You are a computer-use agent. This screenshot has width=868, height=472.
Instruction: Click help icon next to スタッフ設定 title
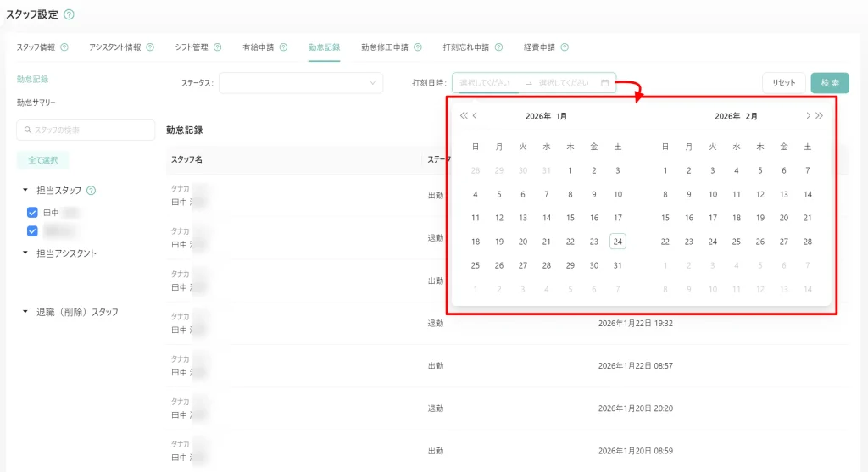click(69, 14)
